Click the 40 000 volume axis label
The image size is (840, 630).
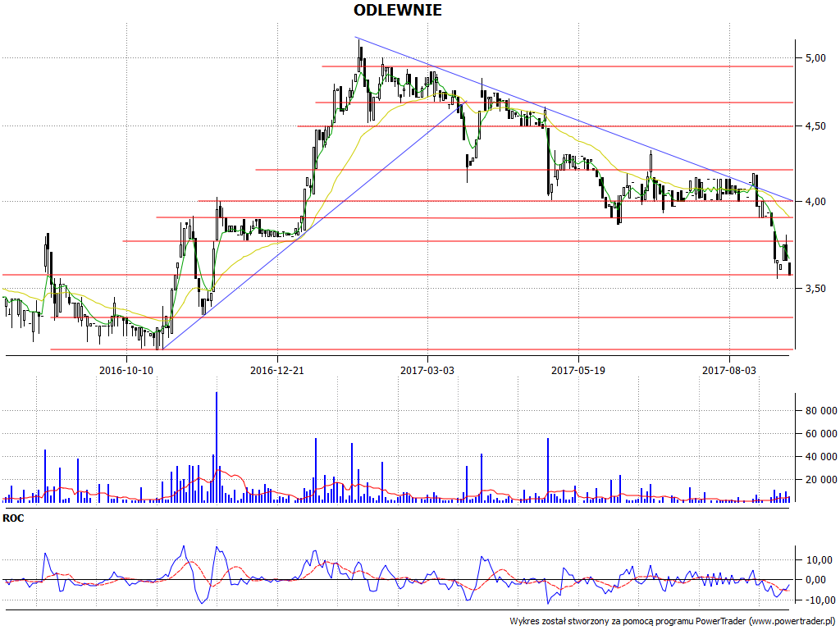pos(820,457)
